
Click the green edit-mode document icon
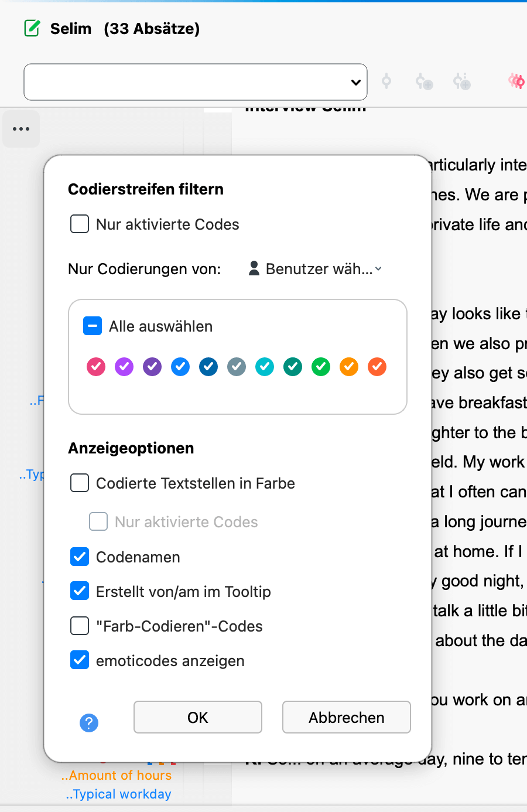(32, 28)
